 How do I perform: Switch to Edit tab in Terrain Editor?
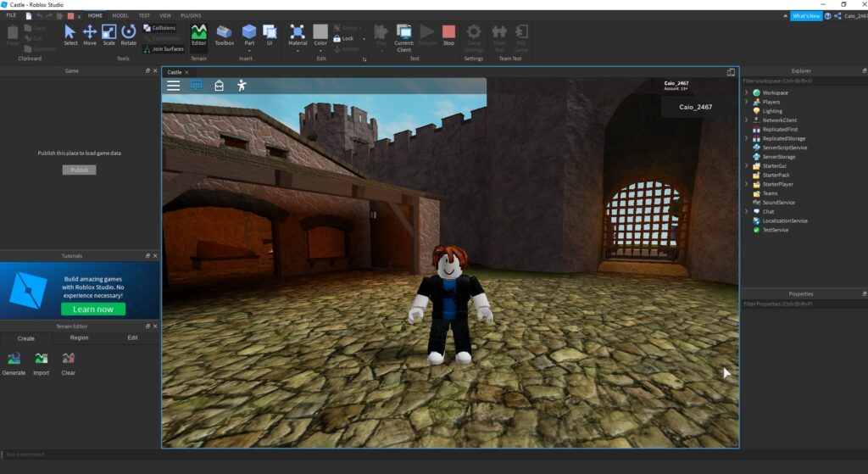(x=132, y=337)
